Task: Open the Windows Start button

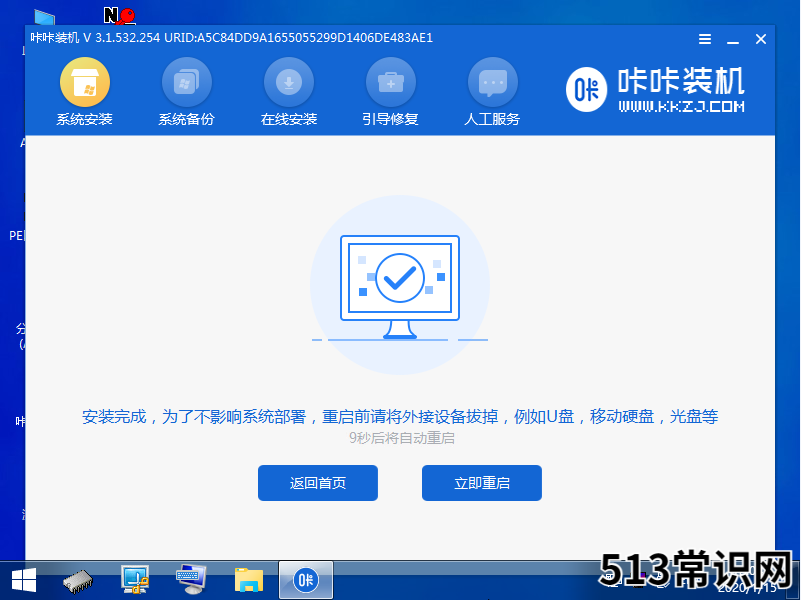Action: [x=23, y=580]
